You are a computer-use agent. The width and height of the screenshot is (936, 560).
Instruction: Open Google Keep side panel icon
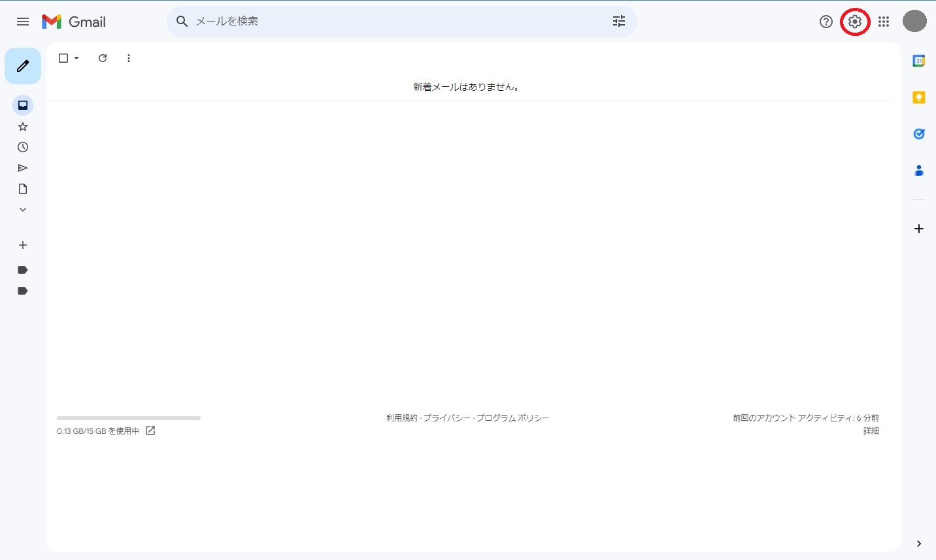coord(918,97)
